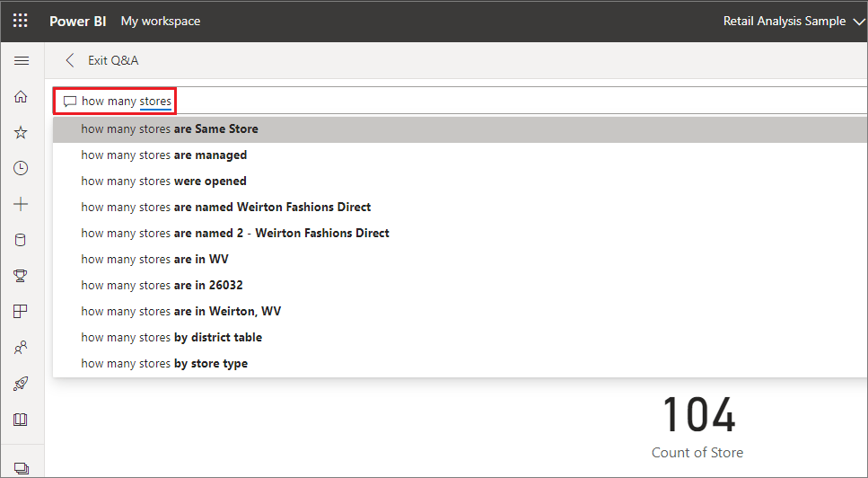
Task: Open Apps grid icon in sidebar
Action: (21, 311)
